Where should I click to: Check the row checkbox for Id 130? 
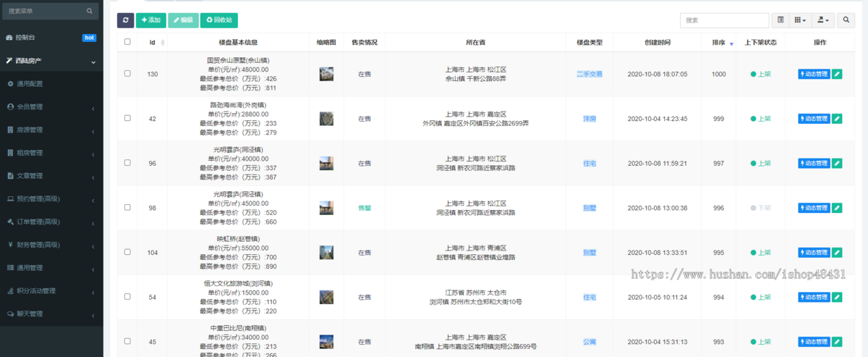127,74
